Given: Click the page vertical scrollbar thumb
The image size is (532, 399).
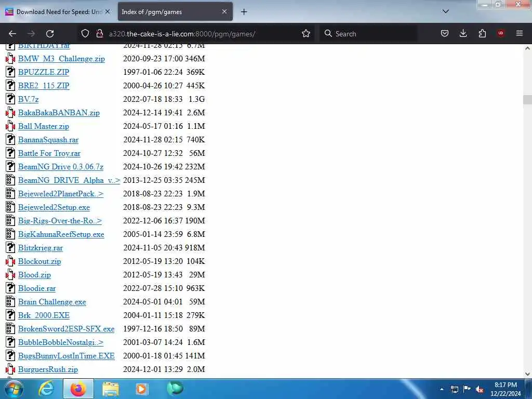Looking at the screenshot, I should [527, 100].
